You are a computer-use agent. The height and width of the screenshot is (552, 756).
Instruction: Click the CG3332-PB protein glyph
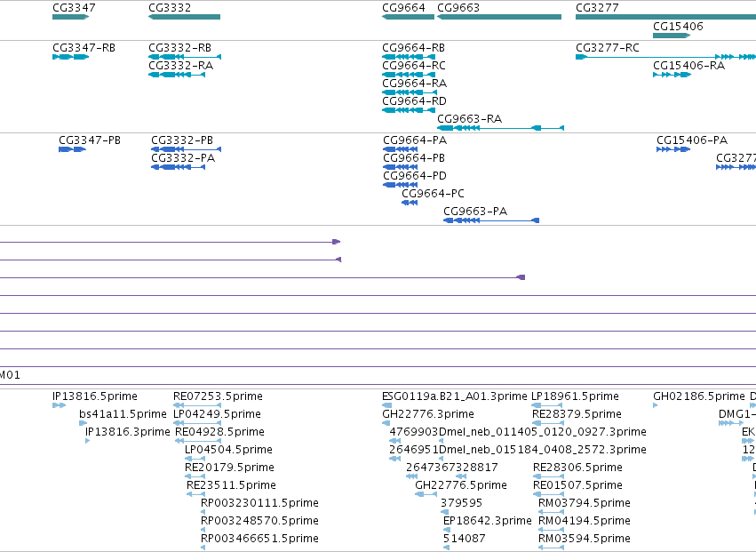point(186,149)
